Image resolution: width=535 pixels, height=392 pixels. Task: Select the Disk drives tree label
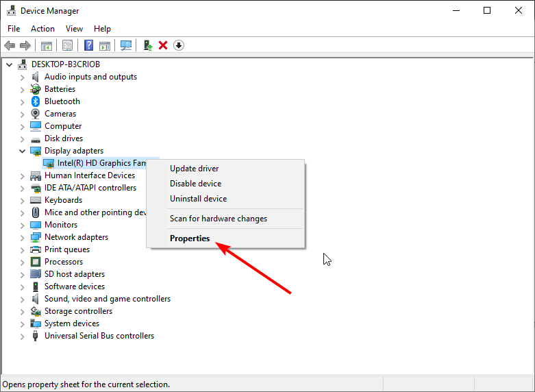point(64,138)
